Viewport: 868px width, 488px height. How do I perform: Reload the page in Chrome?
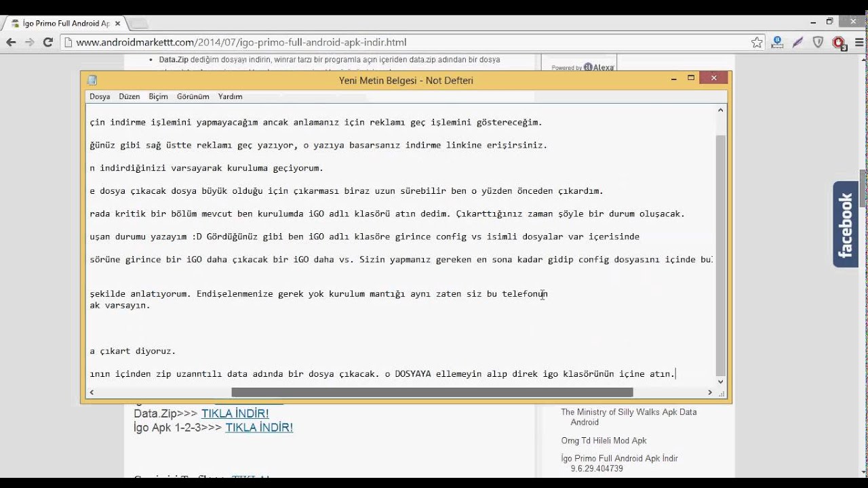tap(48, 42)
